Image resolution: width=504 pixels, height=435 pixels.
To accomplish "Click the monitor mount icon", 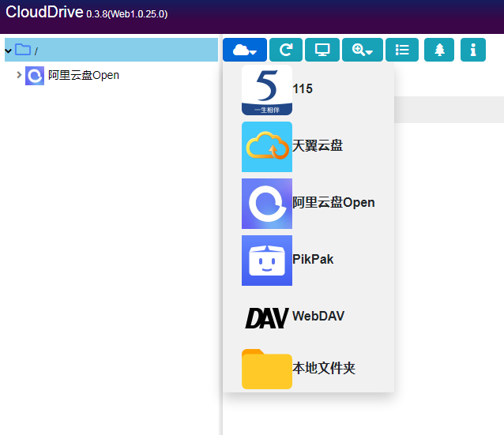I will coord(322,50).
